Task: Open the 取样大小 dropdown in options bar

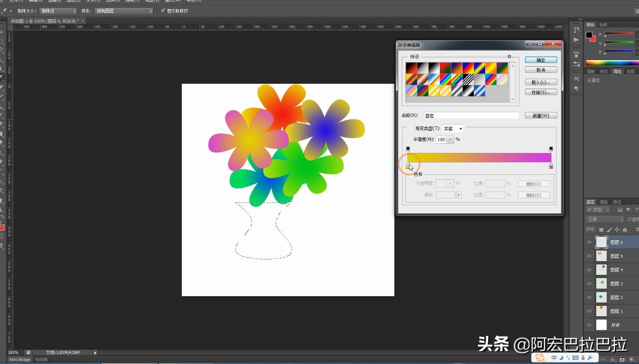Action: (57, 11)
